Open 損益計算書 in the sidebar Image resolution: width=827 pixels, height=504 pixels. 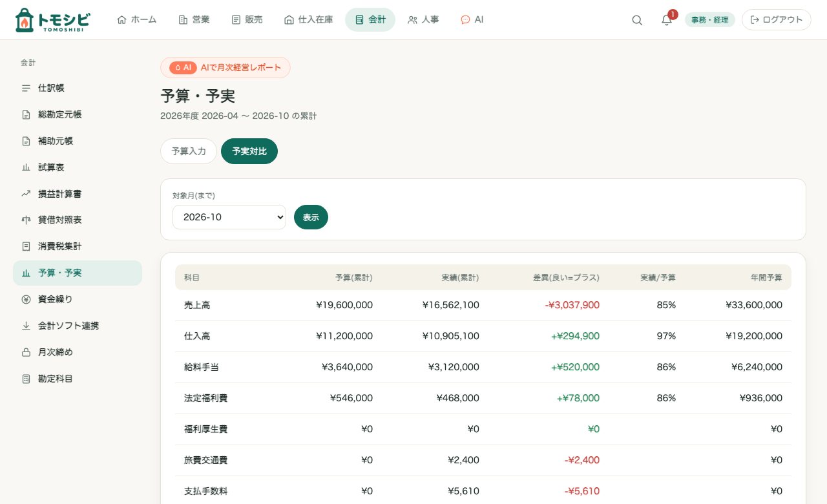point(78,194)
